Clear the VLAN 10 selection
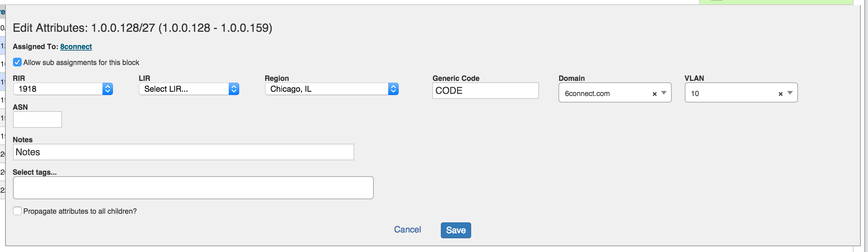This screenshot has width=868, height=252. pyautogui.click(x=780, y=94)
